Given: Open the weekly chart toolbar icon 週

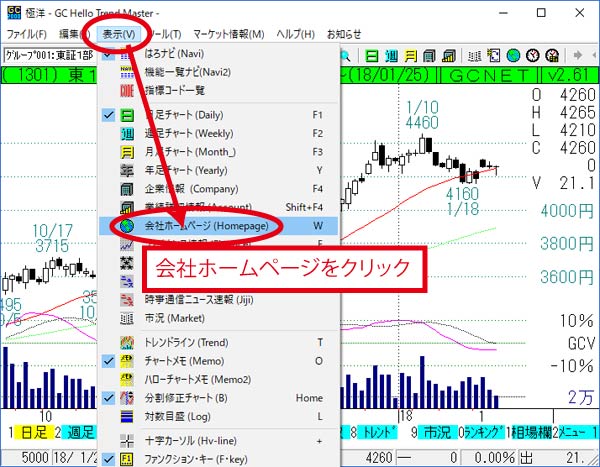Looking at the screenshot, I should [391, 56].
